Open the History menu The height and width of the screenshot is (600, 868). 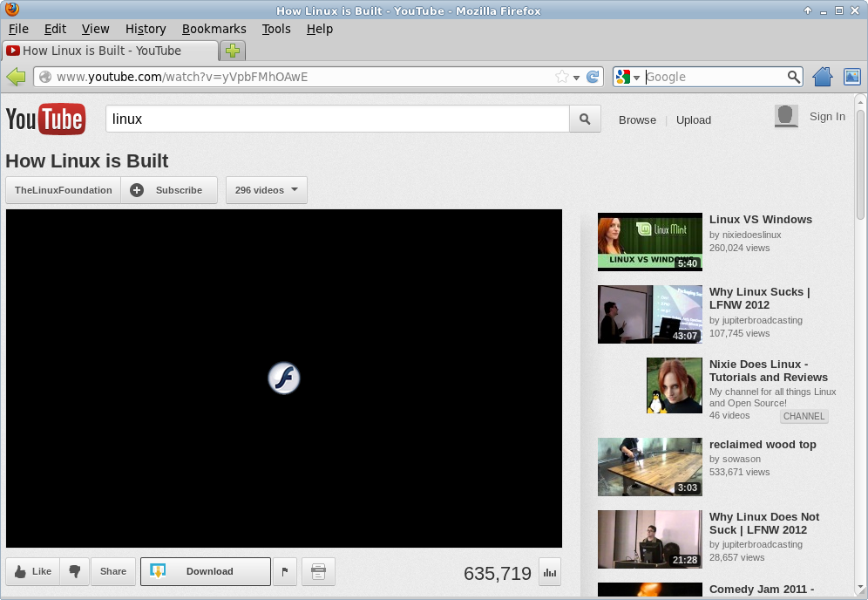click(x=146, y=29)
